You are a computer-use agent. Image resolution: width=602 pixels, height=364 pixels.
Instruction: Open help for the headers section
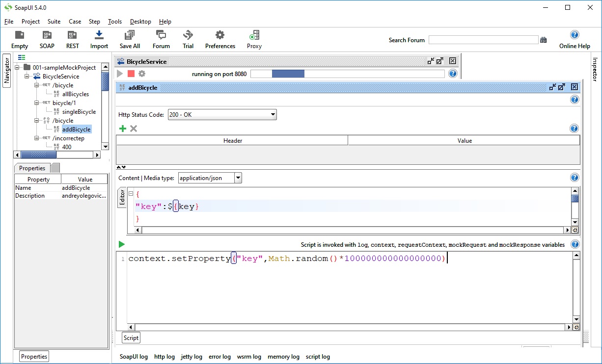[x=574, y=129]
